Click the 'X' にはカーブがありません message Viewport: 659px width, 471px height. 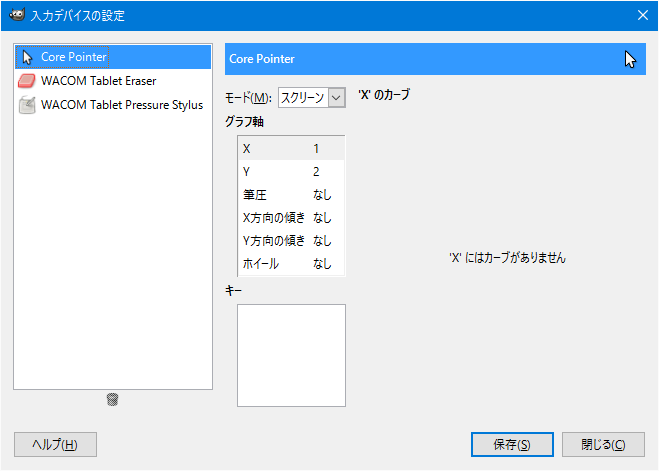pyautogui.click(x=507, y=258)
